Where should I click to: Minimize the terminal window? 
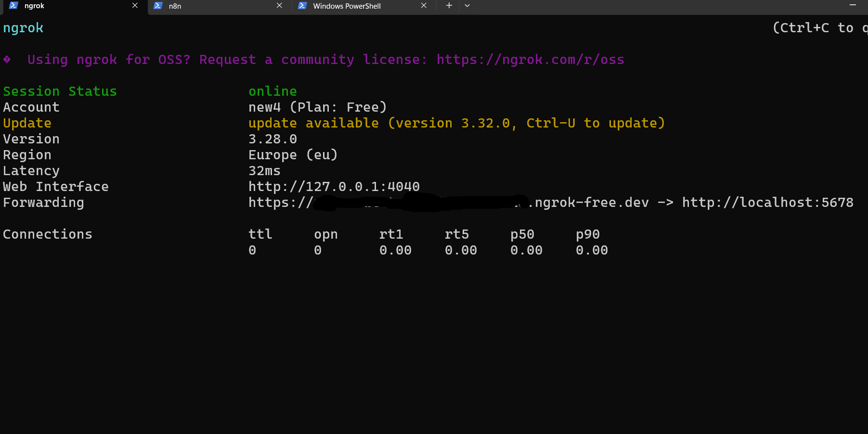coord(853,5)
